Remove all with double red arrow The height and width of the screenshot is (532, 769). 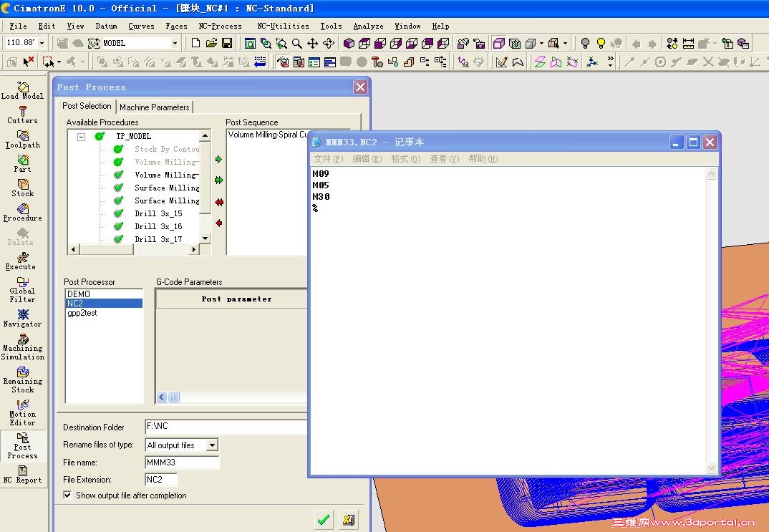[218, 202]
